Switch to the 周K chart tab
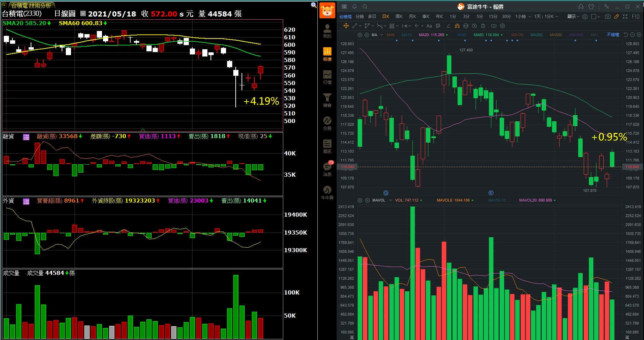644x340 pixels. [399, 17]
